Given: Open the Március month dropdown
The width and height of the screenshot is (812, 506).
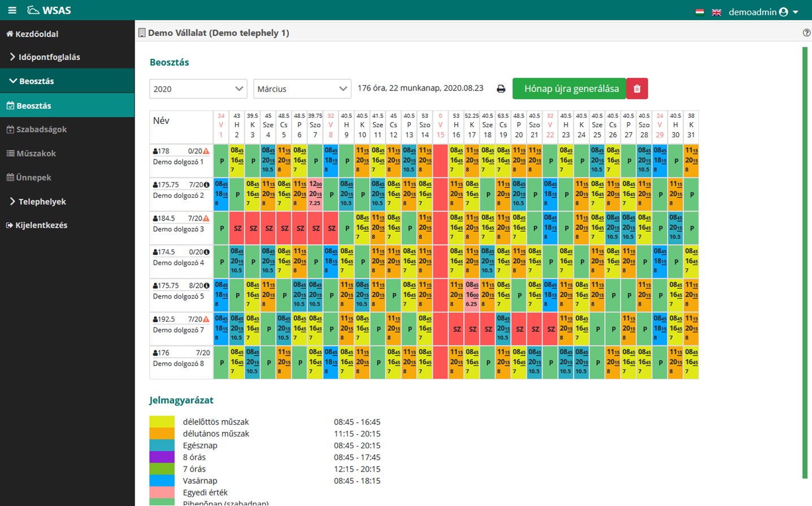Looking at the screenshot, I should [x=302, y=89].
